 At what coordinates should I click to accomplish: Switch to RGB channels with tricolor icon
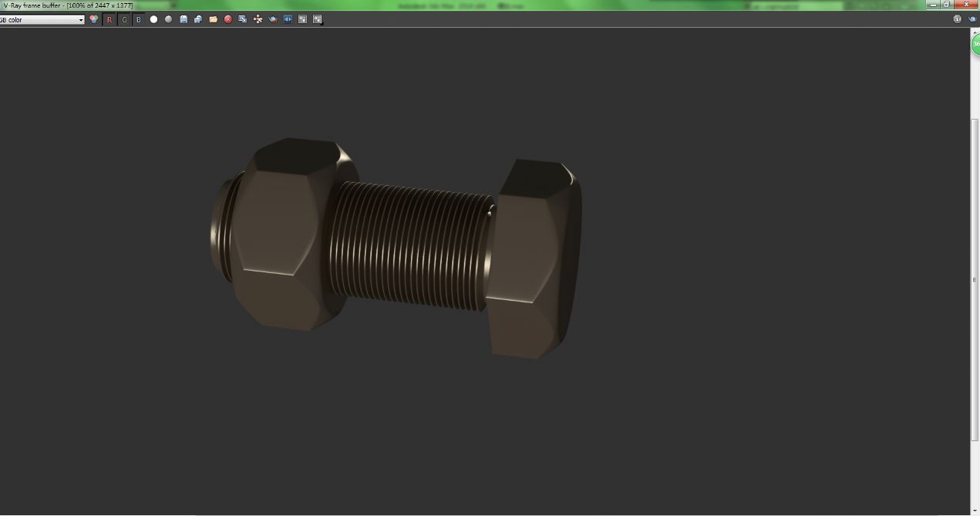pos(94,19)
